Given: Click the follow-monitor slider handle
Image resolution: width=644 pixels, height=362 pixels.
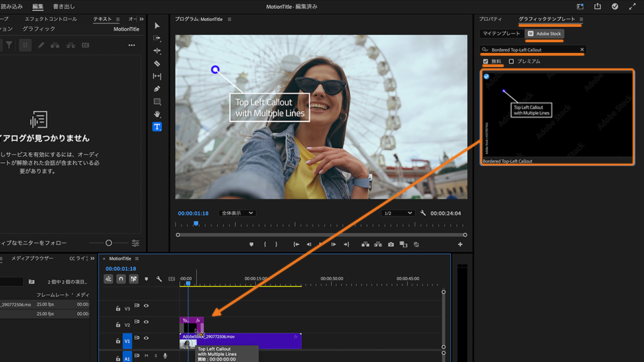Looking at the screenshot, I should (x=109, y=243).
